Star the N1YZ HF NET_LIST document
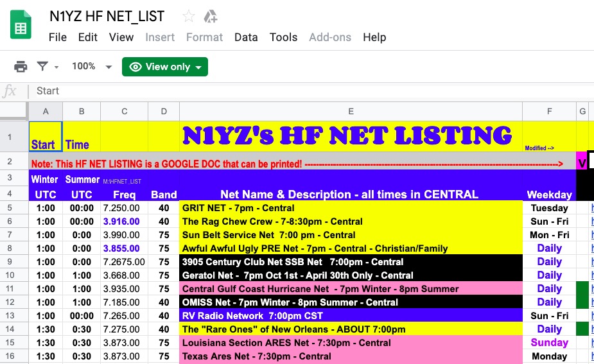This screenshot has height=364, width=594. [189, 17]
